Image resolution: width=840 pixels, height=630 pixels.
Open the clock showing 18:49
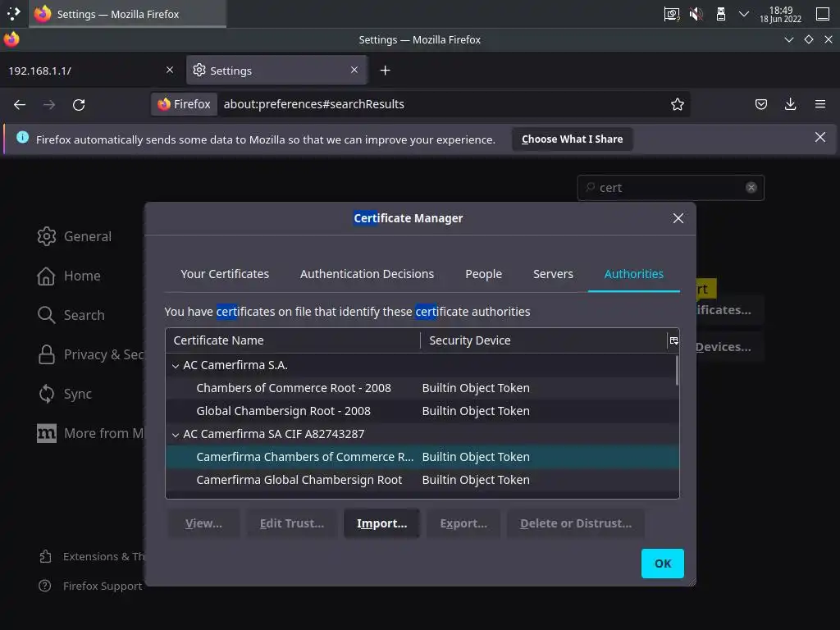click(781, 14)
